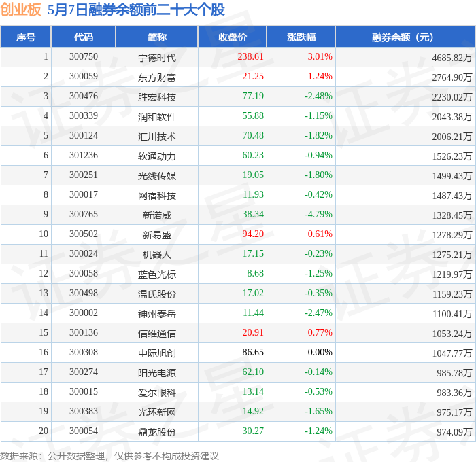Click the 收盘价 column header
Viewport: 476px width, 462px height.
233,37
